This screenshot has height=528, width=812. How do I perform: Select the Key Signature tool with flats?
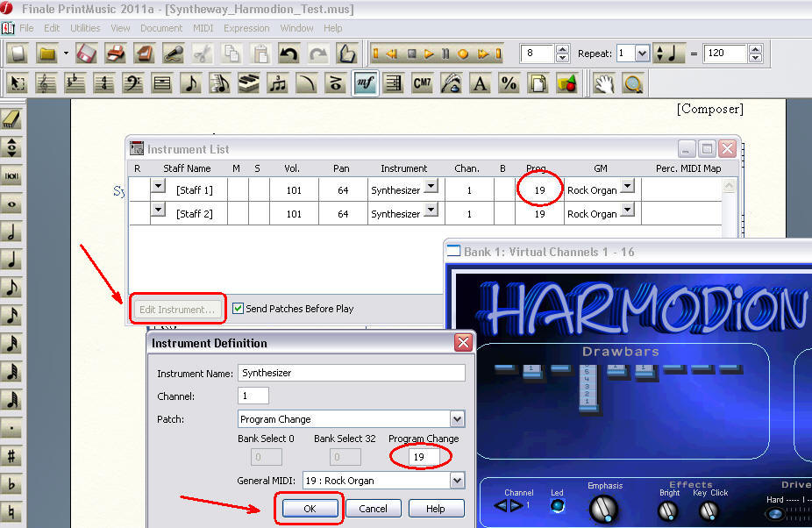[75, 83]
